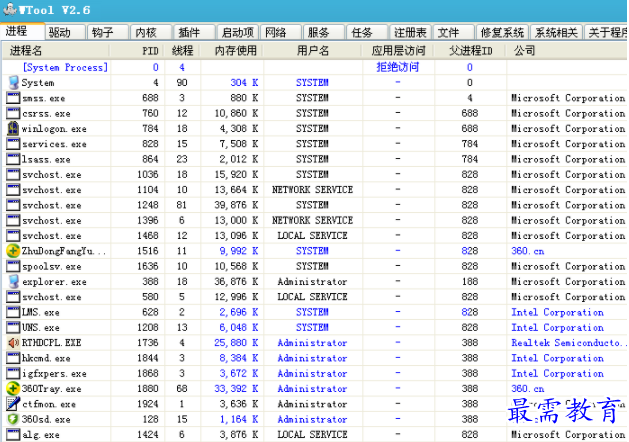Sort by 线程 column header
629x442 pixels.
183,51
